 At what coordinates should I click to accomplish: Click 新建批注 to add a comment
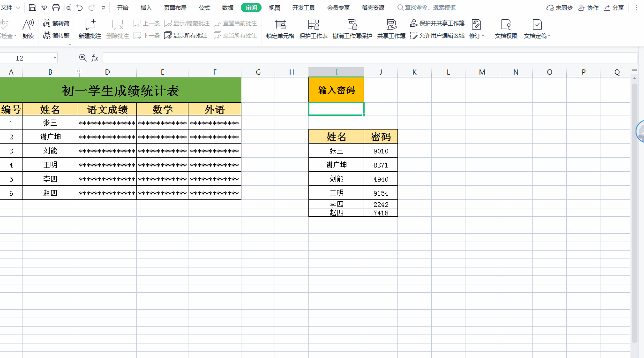[x=90, y=29]
